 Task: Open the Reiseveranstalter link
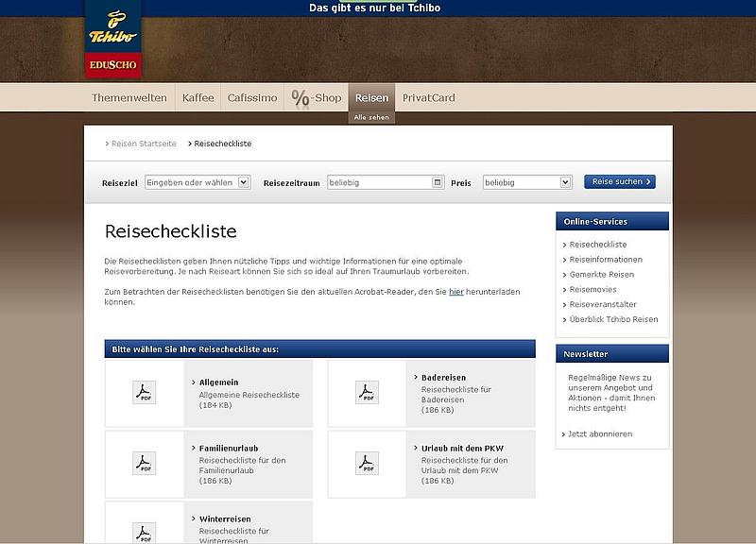point(603,304)
